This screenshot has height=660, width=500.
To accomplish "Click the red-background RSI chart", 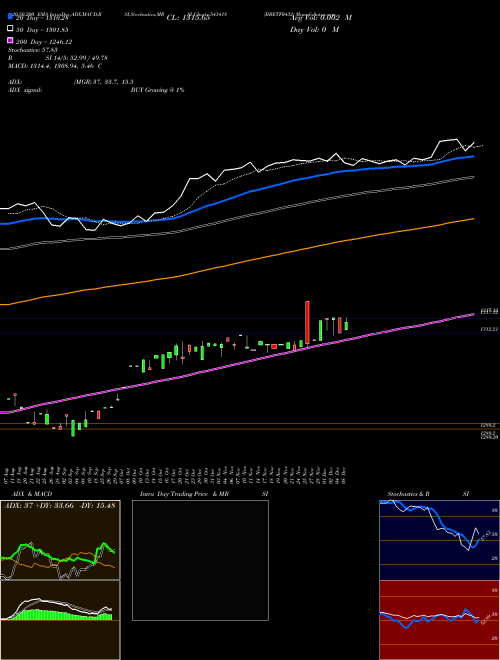I will tap(439, 620).
